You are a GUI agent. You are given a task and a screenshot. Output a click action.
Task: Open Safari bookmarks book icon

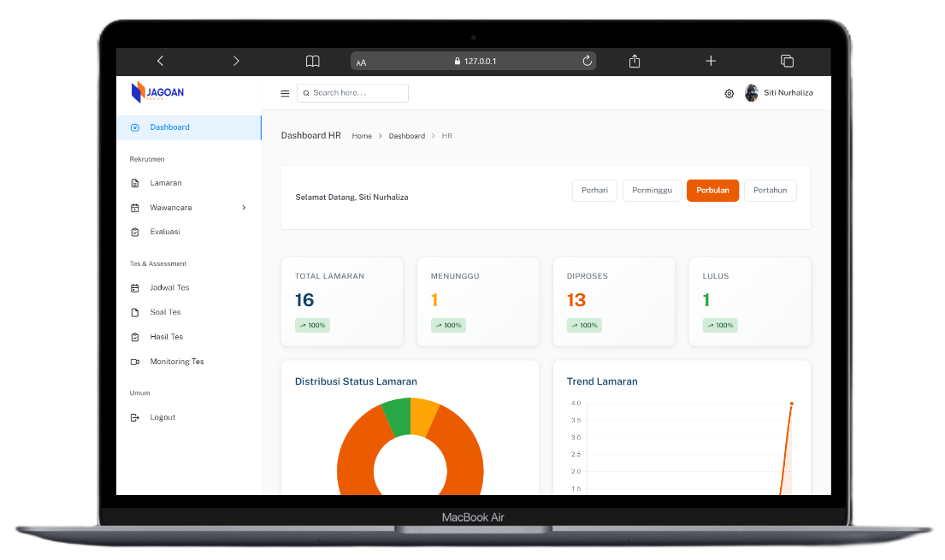(313, 61)
